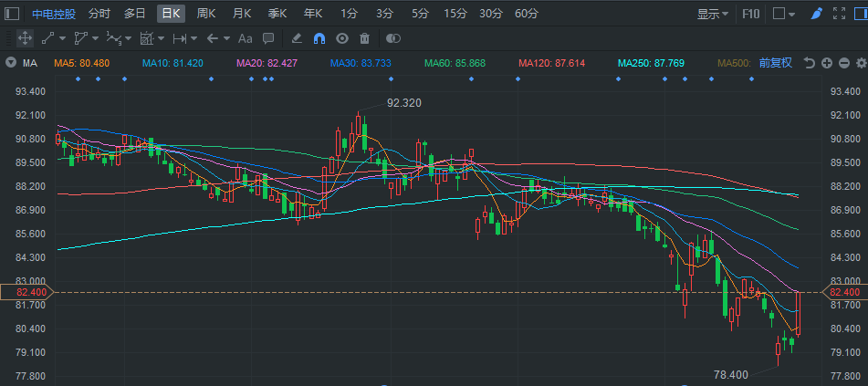Switch to 月K monthly chart
The height and width of the screenshot is (386, 868).
tap(241, 14)
